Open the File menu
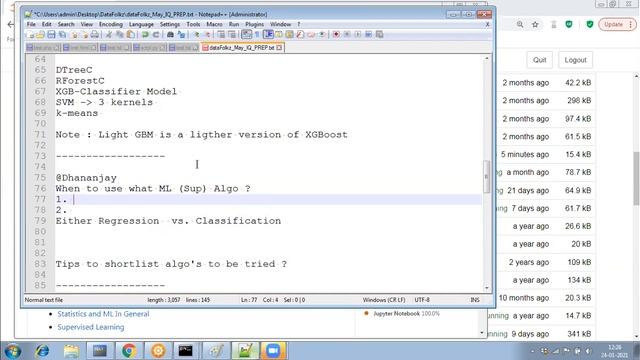Screen dimensions: 640x360 click(x=31, y=24)
